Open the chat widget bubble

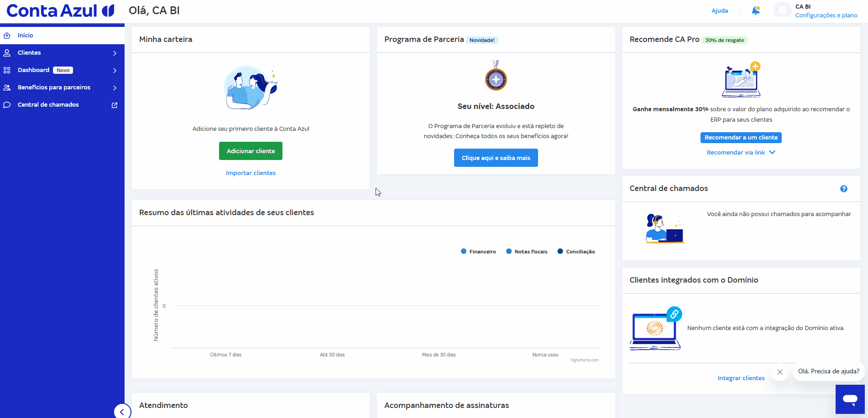tap(850, 399)
